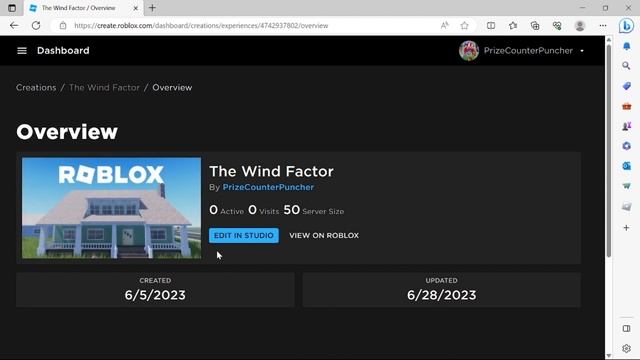View site information lock icon
The width and height of the screenshot is (640, 360).
click(63, 25)
